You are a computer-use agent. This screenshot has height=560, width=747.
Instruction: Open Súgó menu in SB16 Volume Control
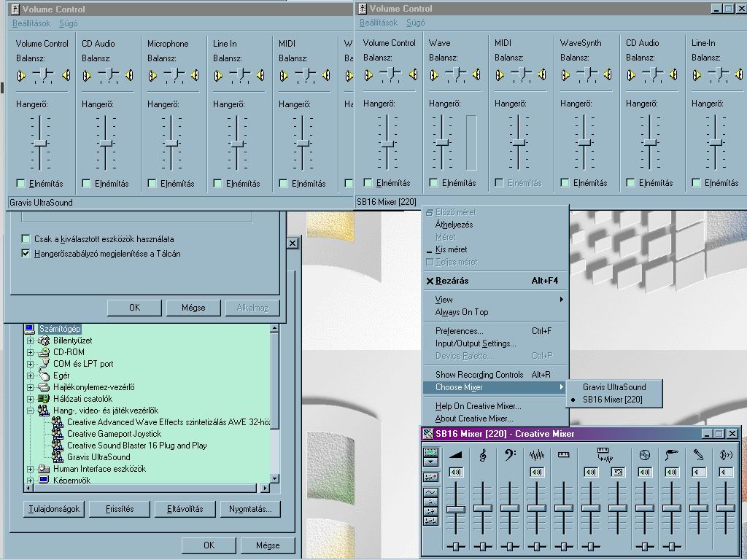pos(415,23)
